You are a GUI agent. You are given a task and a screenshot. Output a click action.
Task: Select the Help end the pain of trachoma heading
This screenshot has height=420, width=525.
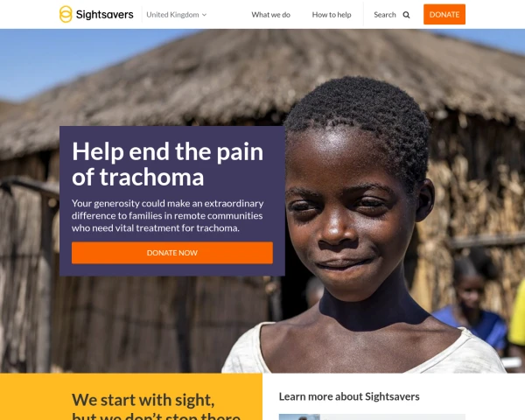167,164
